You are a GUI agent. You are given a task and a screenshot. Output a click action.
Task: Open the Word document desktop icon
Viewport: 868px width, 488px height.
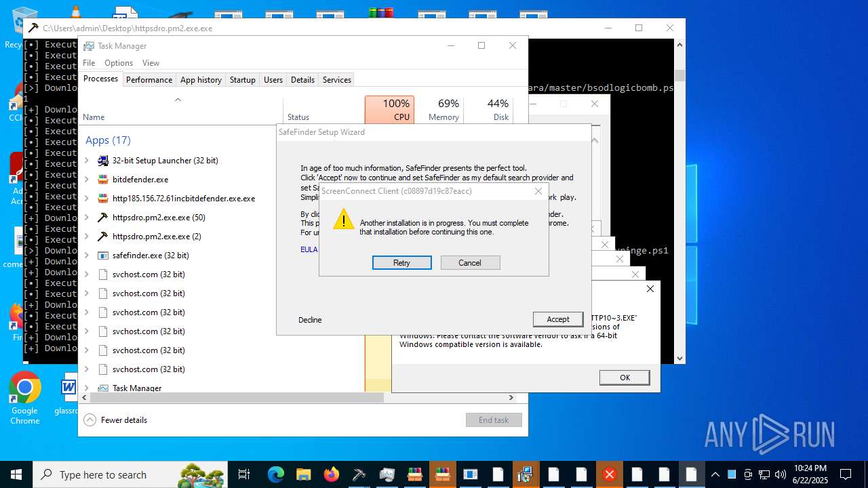(x=68, y=394)
